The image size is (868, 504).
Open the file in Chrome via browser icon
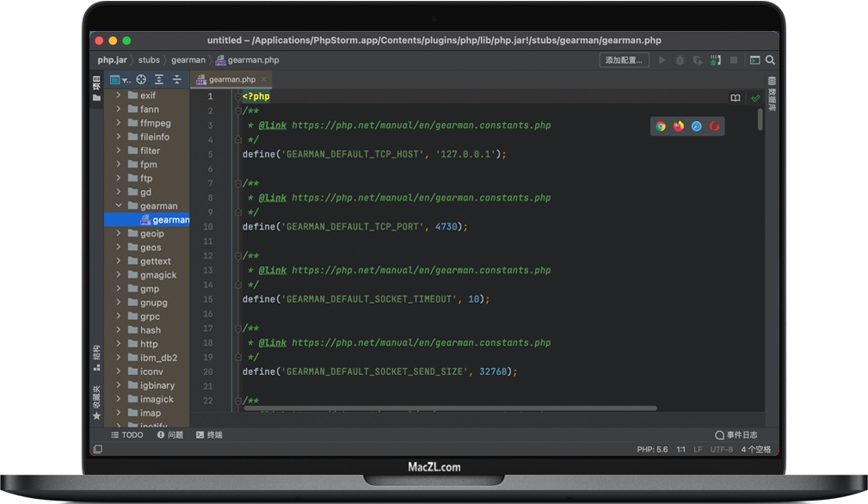point(660,126)
